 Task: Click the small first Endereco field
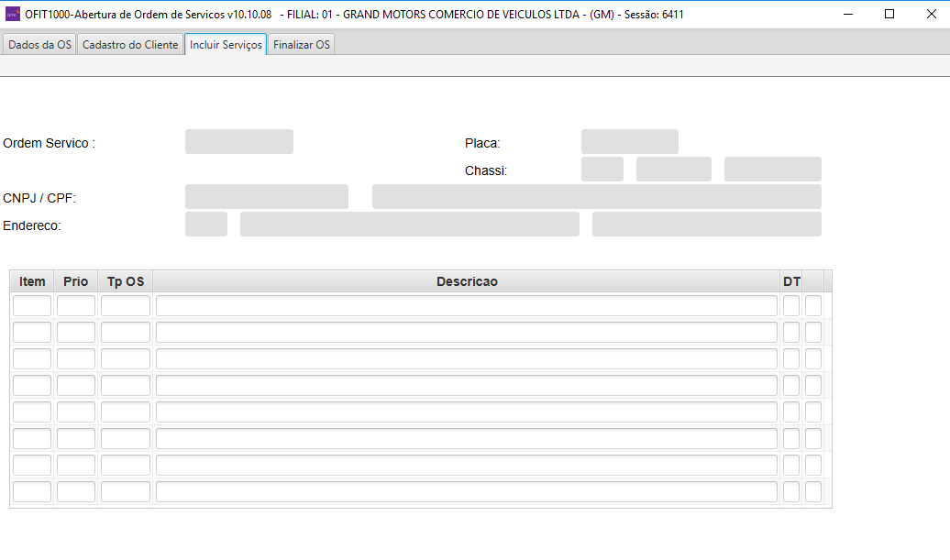pos(206,224)
